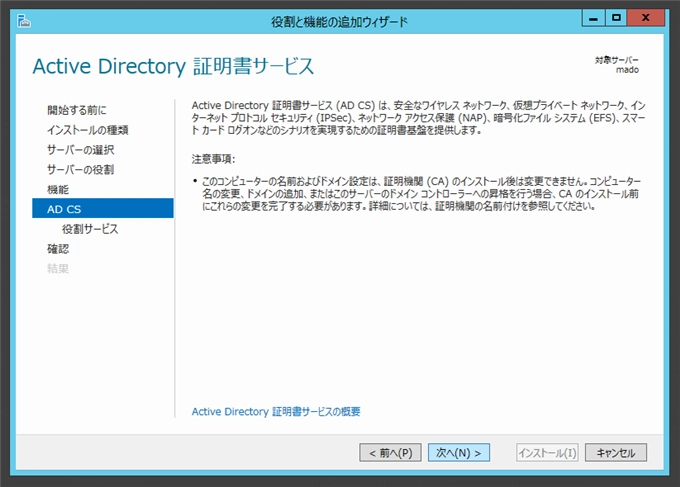Screen dimensions: 680x487
Task: Click the 注意事項: heading text
Action: pos(213,159)
